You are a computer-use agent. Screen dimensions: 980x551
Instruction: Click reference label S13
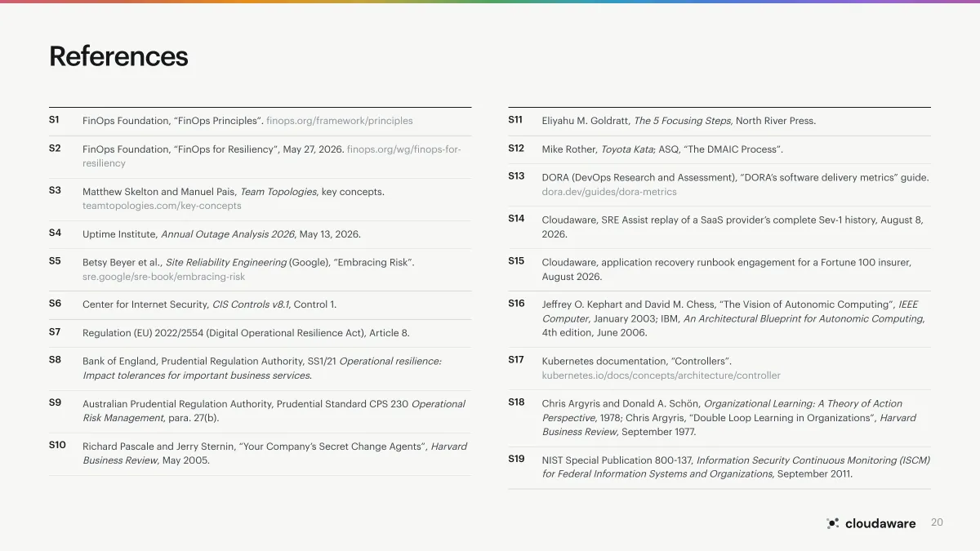516,176
